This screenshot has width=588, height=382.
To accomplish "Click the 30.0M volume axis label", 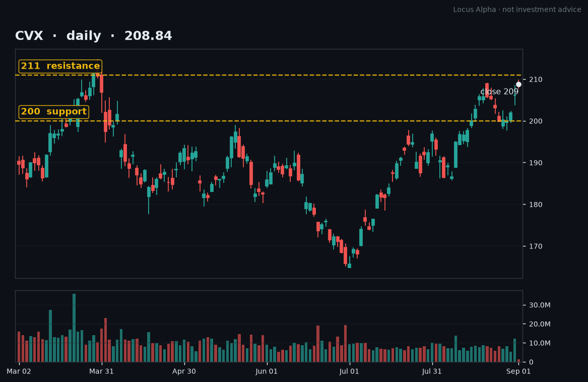I will (540, 305).
